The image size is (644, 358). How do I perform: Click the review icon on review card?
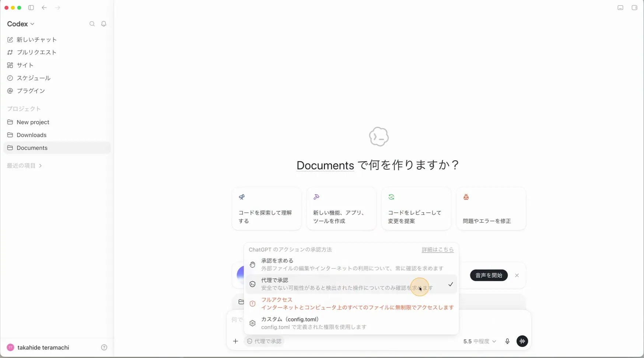391,197
